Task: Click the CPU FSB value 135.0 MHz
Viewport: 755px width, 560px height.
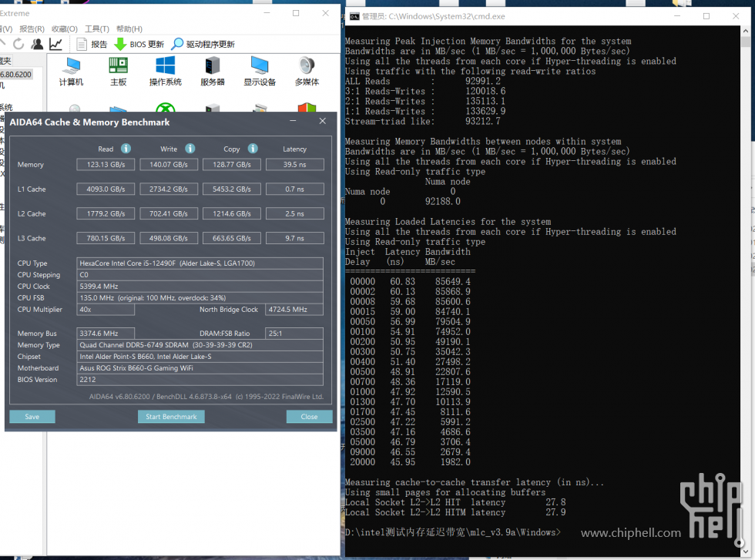Action: [x=200, y=298]
